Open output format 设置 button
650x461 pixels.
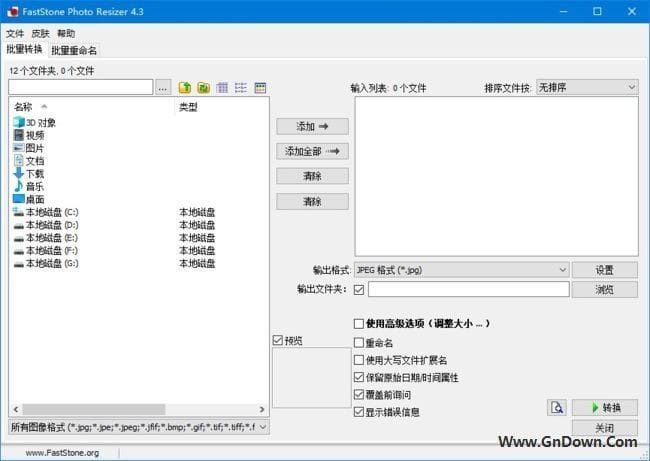[x=605, y=270]
